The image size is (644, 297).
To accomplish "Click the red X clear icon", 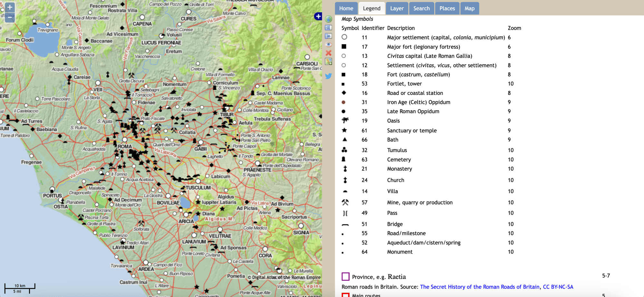I will coord(328,53).
